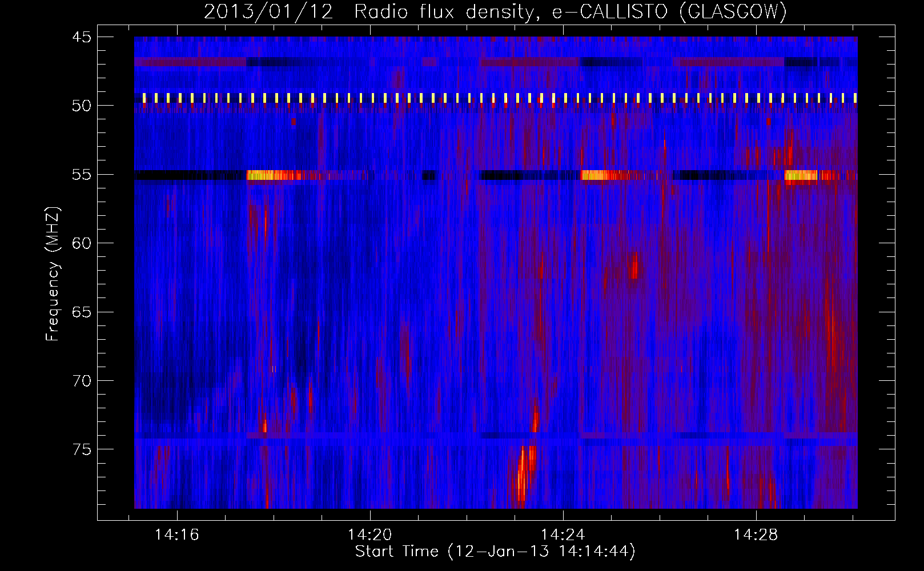Click the red spot near 62 MHz after 14:25
Screen dimensions: 924x571
coord(634,267)
